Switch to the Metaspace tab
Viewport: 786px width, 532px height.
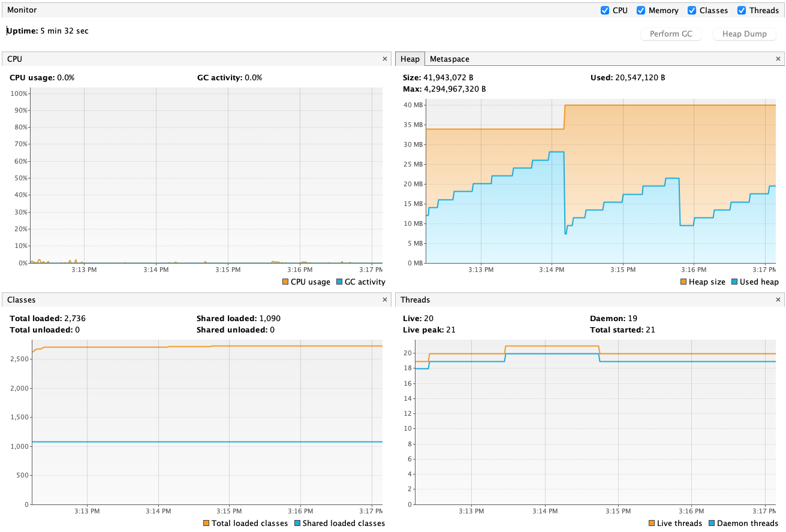tap(450, 59)
